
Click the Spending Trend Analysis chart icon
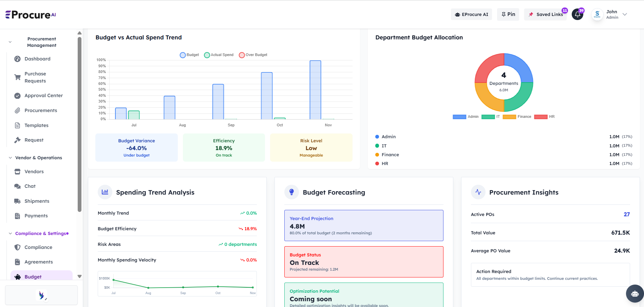pyautogui.click(x=105, y=192)
